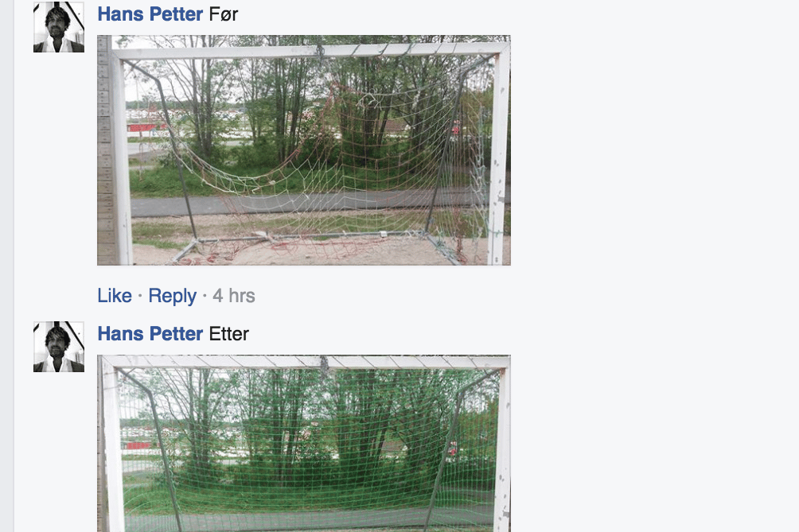Click the dot separator between Like and Reply
This screenshot has width=799, height=532.
[140, 296]
